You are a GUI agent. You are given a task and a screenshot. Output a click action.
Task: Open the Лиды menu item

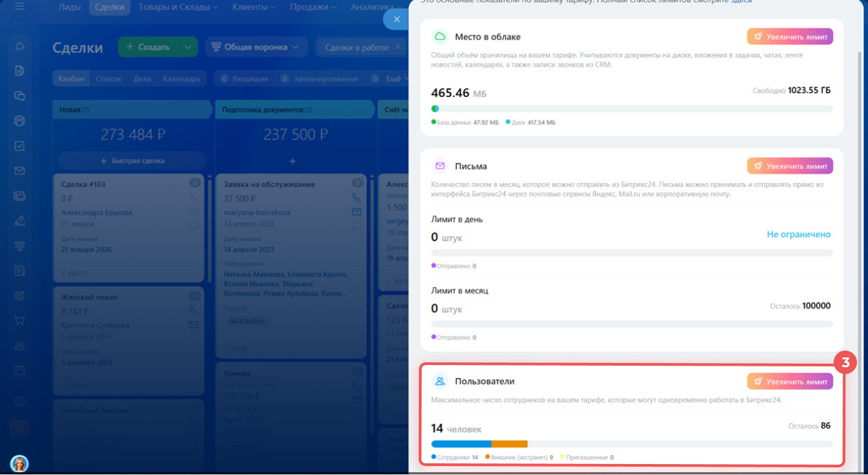pyautogui.click(x=69, y=8)
